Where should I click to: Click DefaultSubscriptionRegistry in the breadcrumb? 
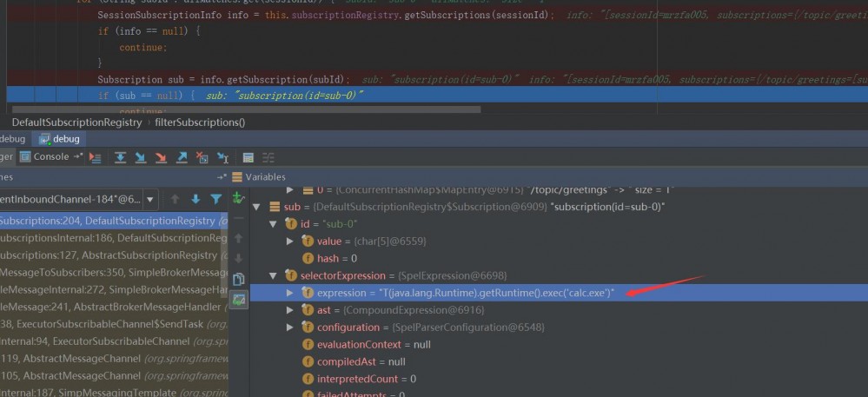[77, 122]
